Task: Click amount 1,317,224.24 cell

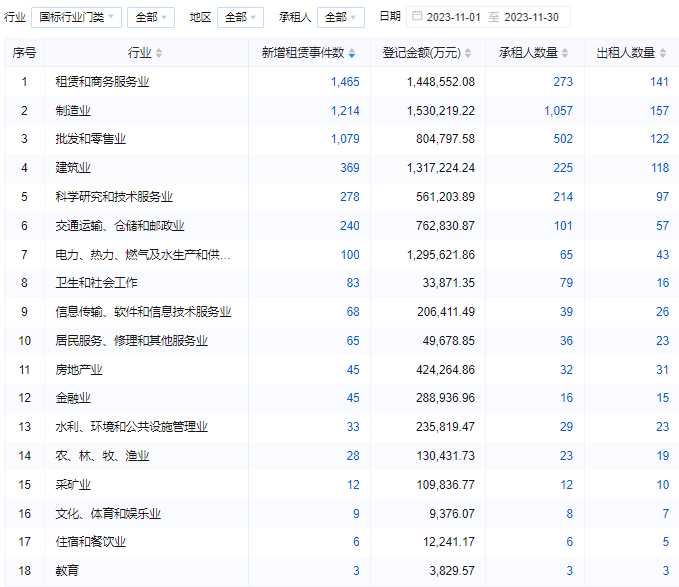Action: coord(441,168)
